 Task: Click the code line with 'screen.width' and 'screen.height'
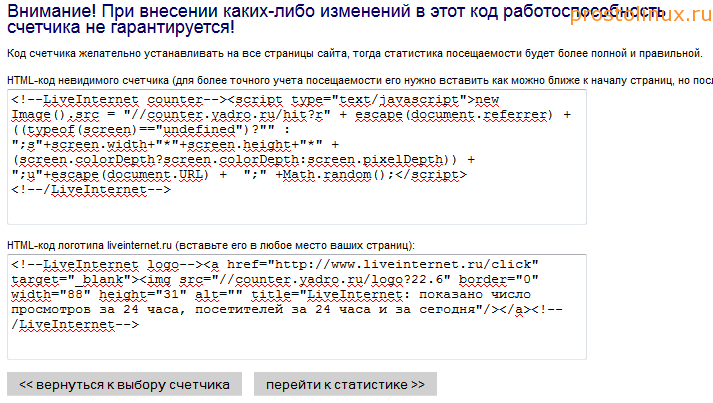pos(175,145)
